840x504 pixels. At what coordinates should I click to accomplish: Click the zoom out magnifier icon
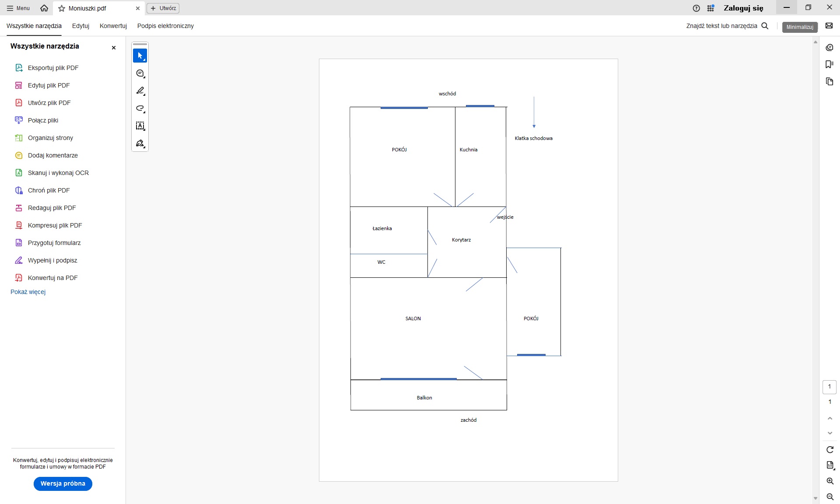pos(829,497)
